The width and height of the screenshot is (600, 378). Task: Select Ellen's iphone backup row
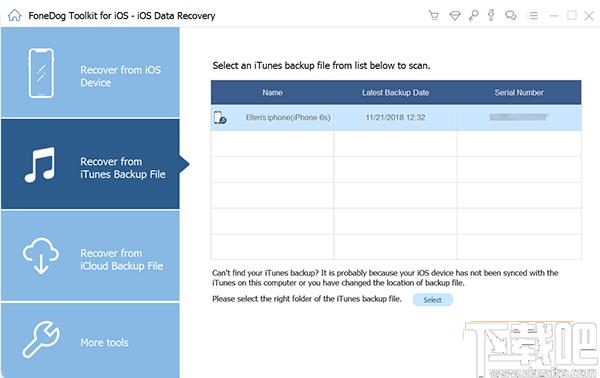[x=396, y=117]
